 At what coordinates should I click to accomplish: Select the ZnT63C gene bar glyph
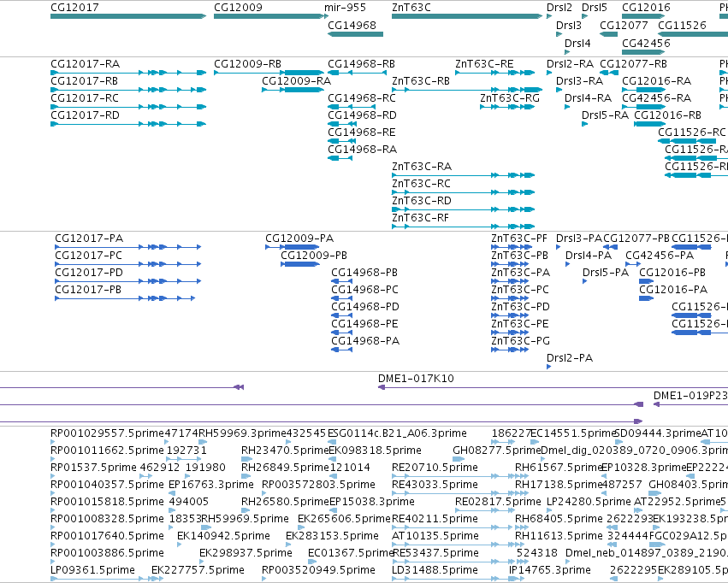click(x=466, y=16)
